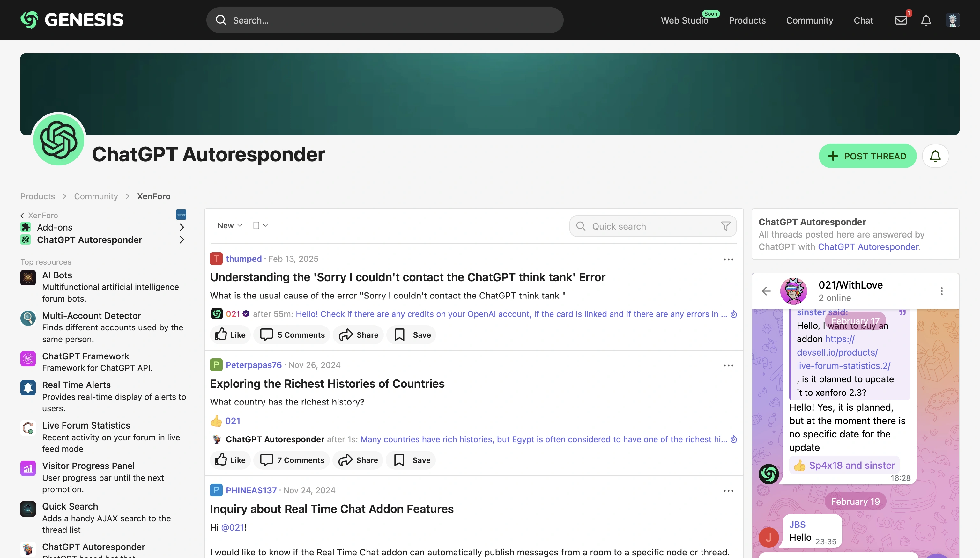Click the Search input field
Image resolution: width=980 pixels, height=558 pixels.
[x=385, y=20]
